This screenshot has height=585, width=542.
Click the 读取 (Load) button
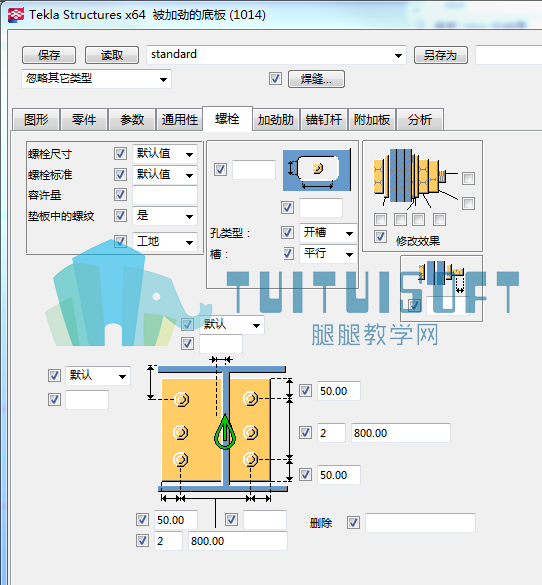tap(112, 55)
